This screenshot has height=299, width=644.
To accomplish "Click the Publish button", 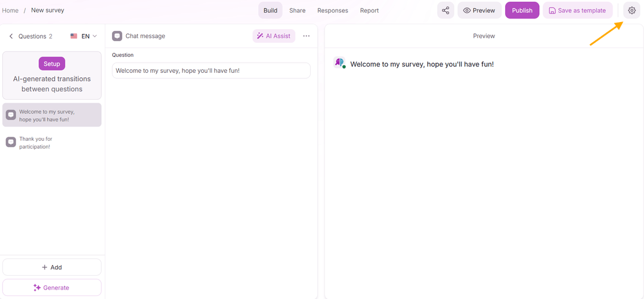I will point(522,10).
